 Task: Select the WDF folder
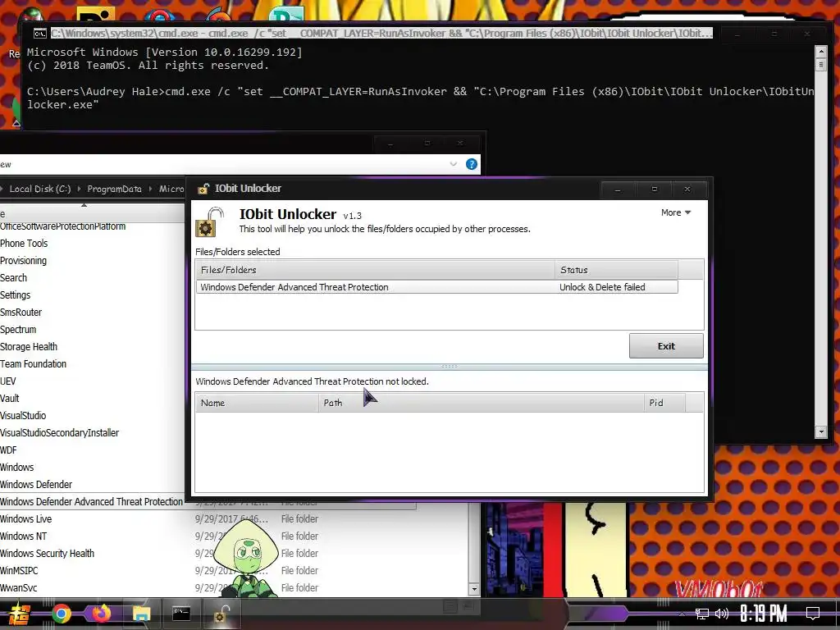8,450
